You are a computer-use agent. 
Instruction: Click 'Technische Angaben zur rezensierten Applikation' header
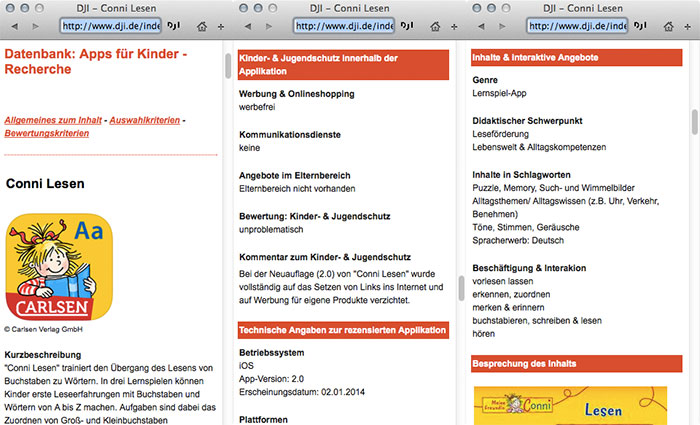343,330
